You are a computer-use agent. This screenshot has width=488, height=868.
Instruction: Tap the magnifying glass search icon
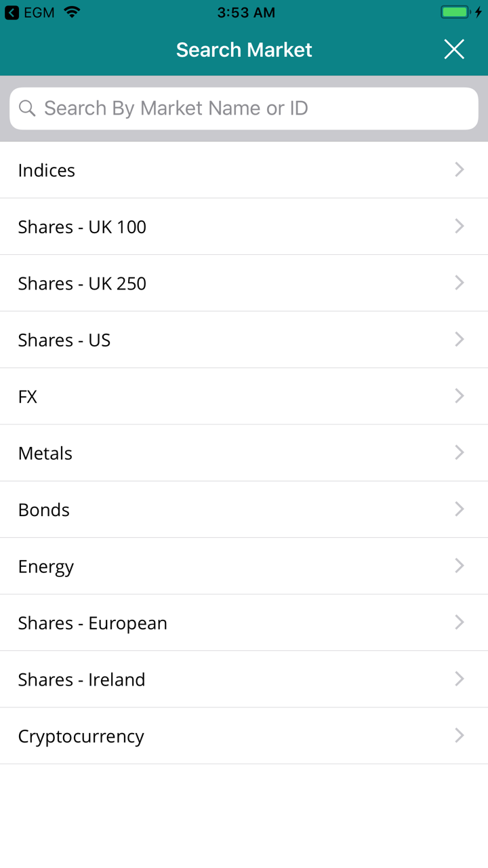27,108
